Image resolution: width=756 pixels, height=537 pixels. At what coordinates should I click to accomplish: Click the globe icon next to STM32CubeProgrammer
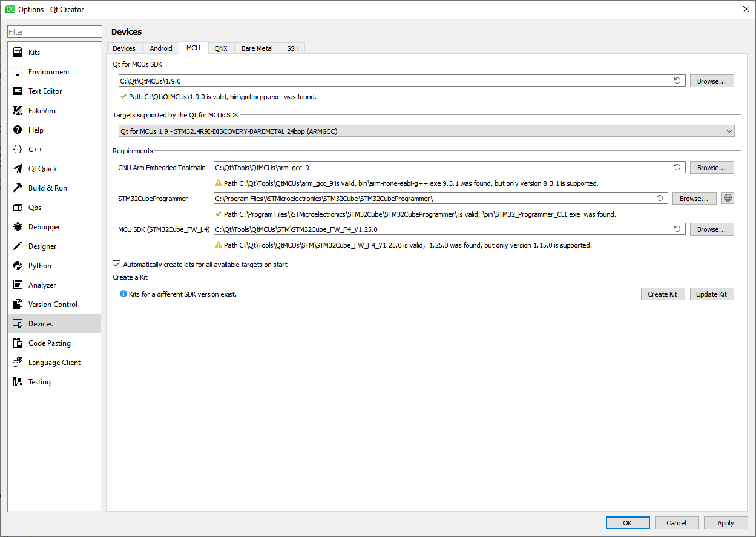point(728,198)
